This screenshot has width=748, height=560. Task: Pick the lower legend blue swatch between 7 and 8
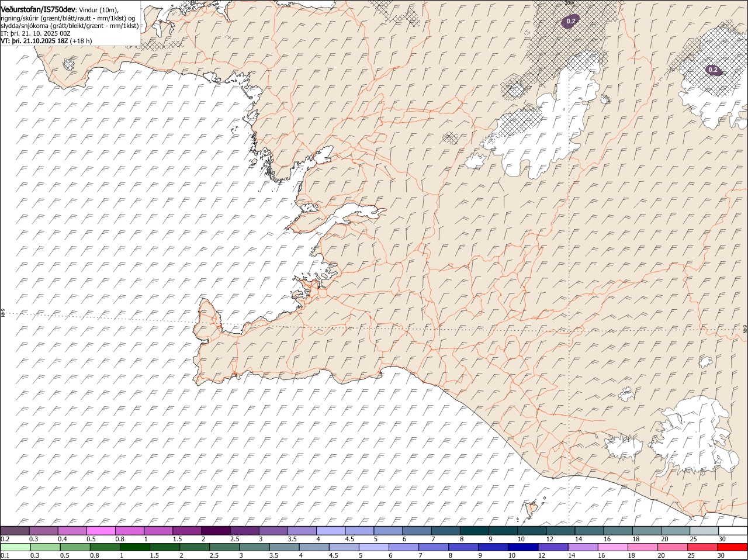tap(434, 547)
